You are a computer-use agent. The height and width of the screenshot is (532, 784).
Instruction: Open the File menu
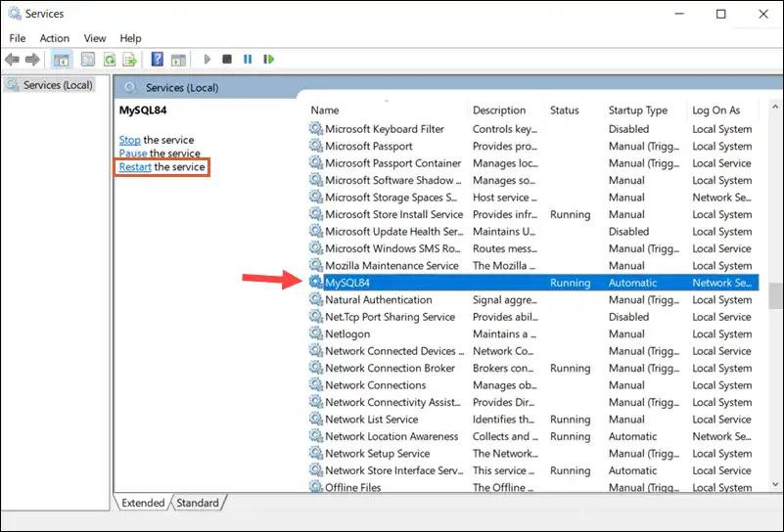(x=18, y=38)
